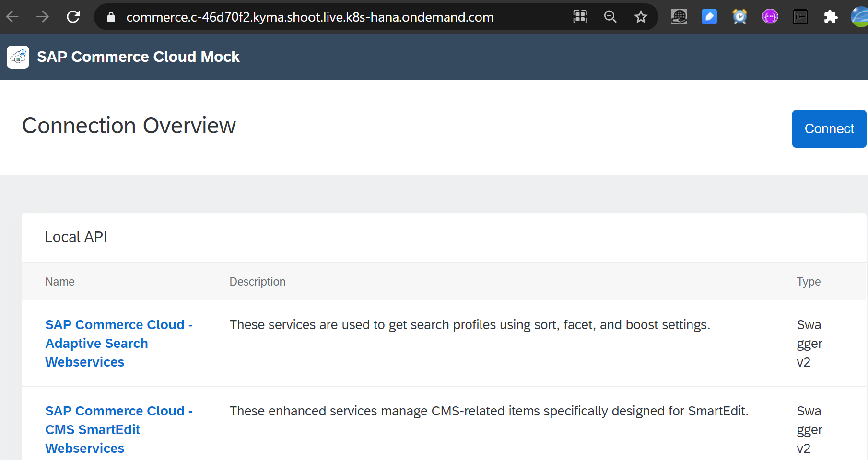Click the Local API panel heading
868x460 pixels.
(76, 237)
